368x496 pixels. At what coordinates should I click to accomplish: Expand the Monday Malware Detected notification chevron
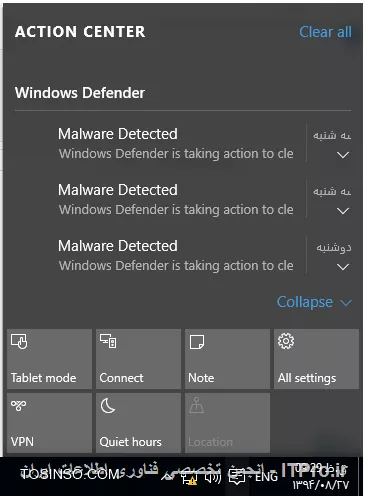[x=343, y=267]
